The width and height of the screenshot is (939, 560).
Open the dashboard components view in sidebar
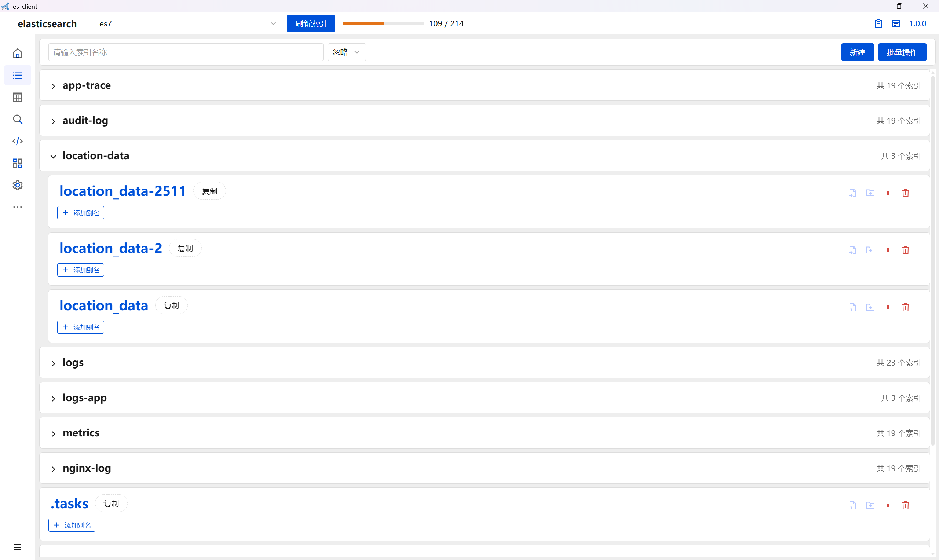click(x=17, y=162)
